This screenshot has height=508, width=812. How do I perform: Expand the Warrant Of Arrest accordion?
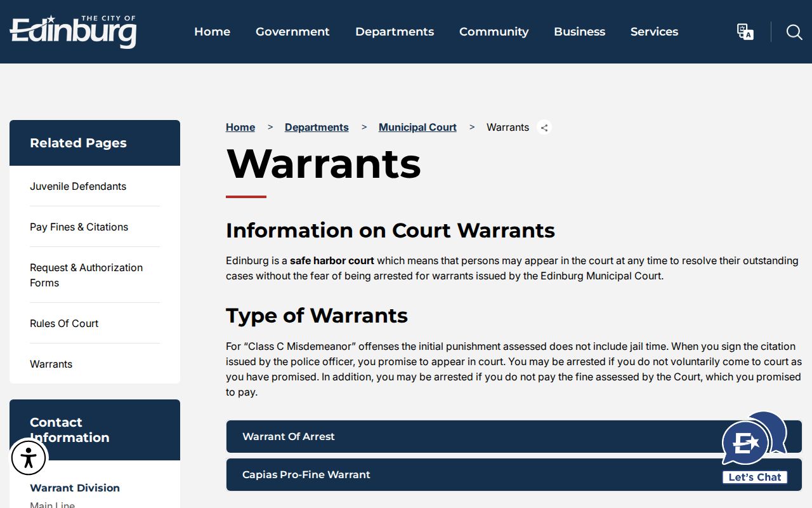point(514,436)
